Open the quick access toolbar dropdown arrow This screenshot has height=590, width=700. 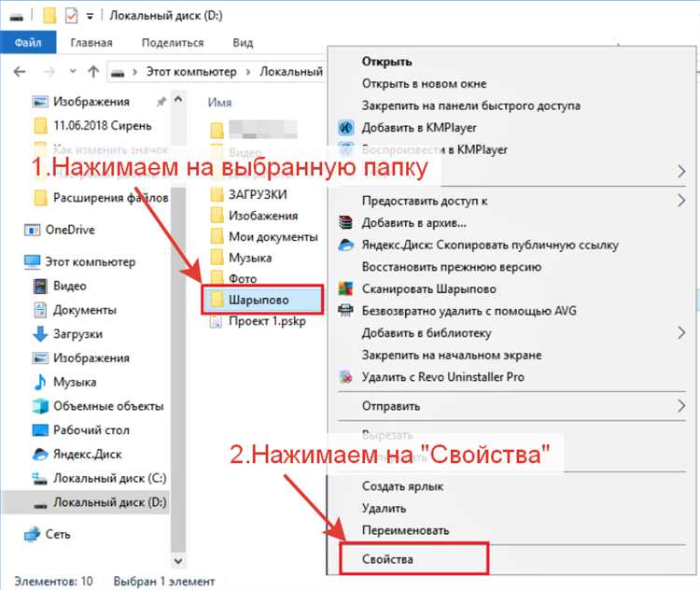pos(91,17)
